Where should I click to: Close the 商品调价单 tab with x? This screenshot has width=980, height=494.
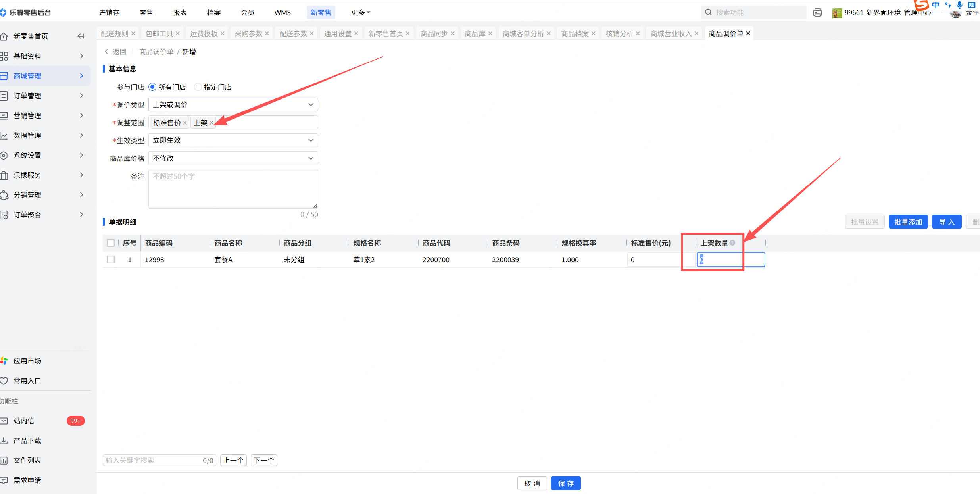pyautogui.click(x=748, y=33)
